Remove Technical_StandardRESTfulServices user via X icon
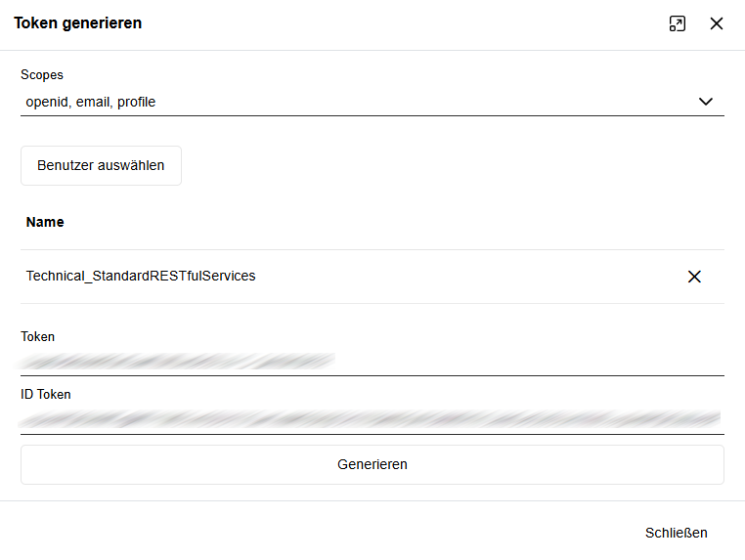Viewport: 745px width, 560px height. 694,277
